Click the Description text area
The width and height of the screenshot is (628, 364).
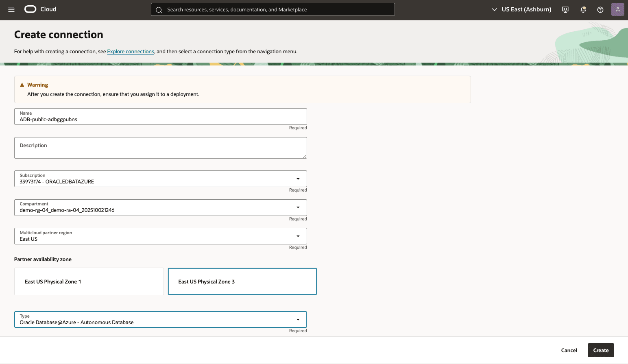click(160, 148)
